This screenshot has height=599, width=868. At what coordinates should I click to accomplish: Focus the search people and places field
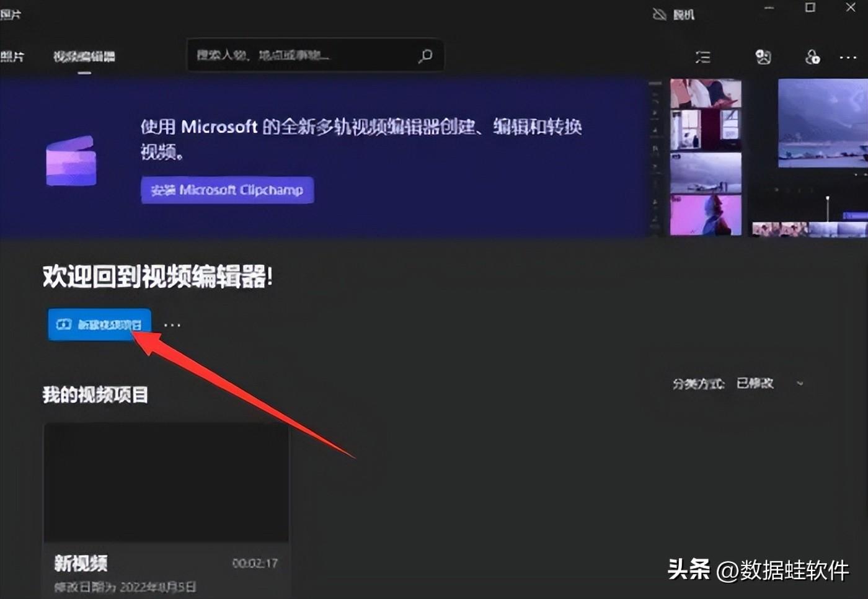(315, 56)
